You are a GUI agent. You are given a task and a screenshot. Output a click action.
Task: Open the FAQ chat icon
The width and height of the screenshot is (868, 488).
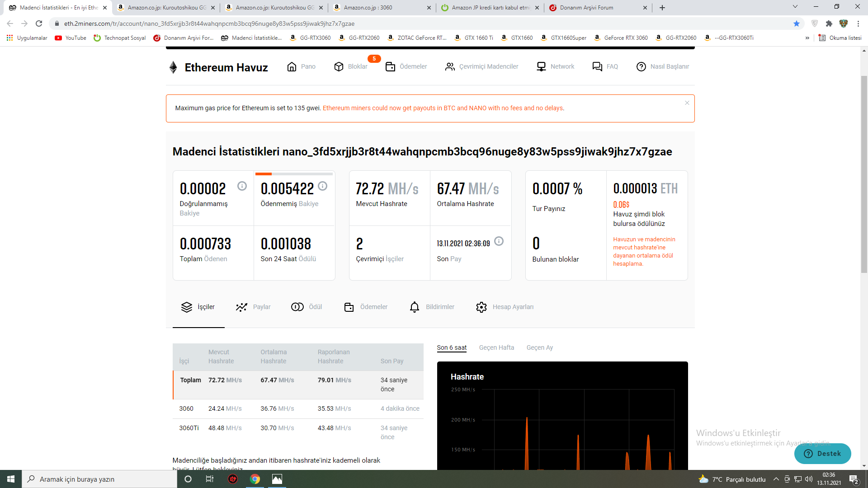coord(597,67)
